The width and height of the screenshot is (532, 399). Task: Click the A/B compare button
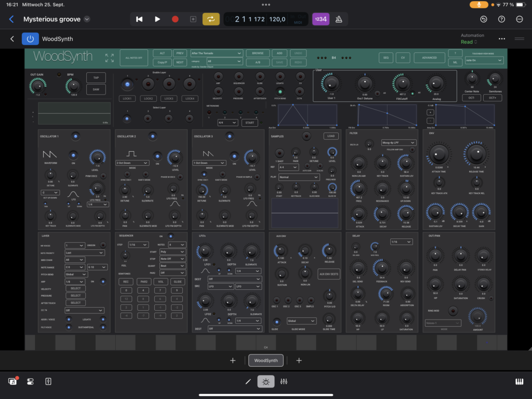tap(258, 62)
